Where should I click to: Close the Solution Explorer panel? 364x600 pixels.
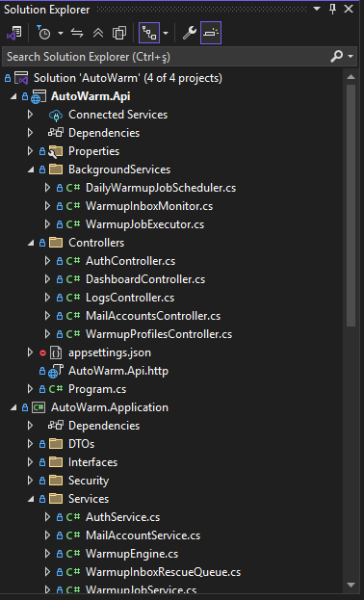tap(349, 9)
